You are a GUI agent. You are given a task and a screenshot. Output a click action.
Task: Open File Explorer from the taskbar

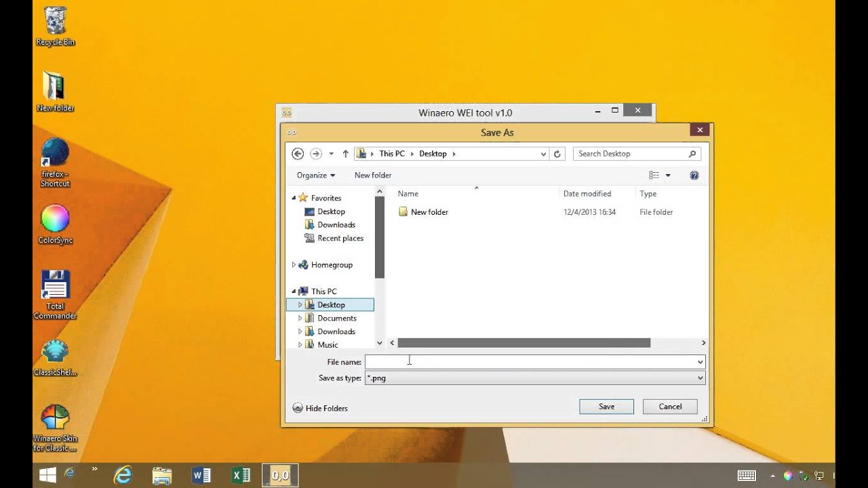pyautogui.click(x=161, y=476)
